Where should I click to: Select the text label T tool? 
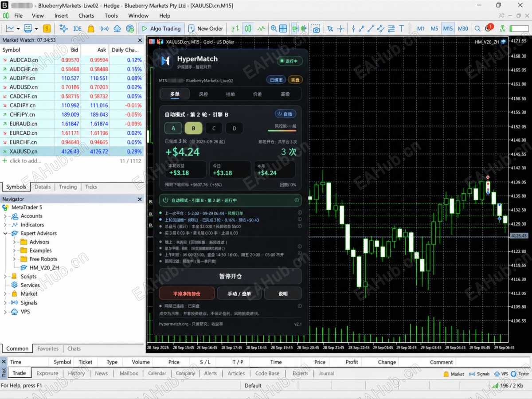(x=402, y=28)
